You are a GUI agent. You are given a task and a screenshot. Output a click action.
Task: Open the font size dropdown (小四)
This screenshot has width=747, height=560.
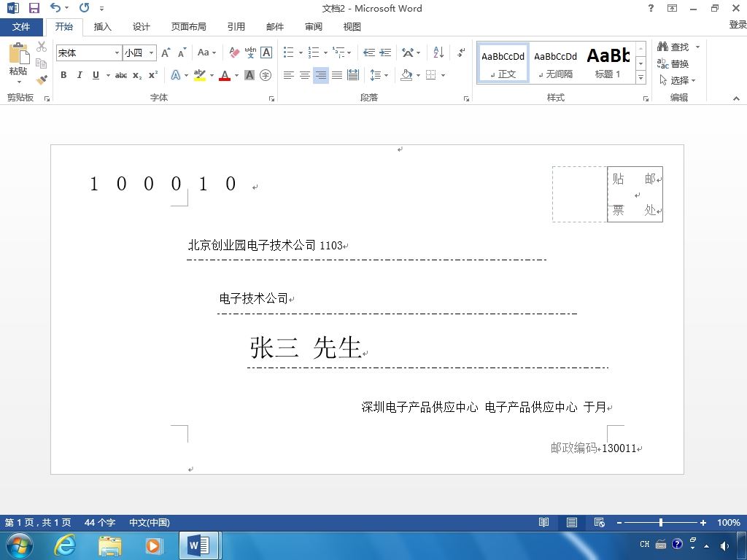click(x=151, y=52)
